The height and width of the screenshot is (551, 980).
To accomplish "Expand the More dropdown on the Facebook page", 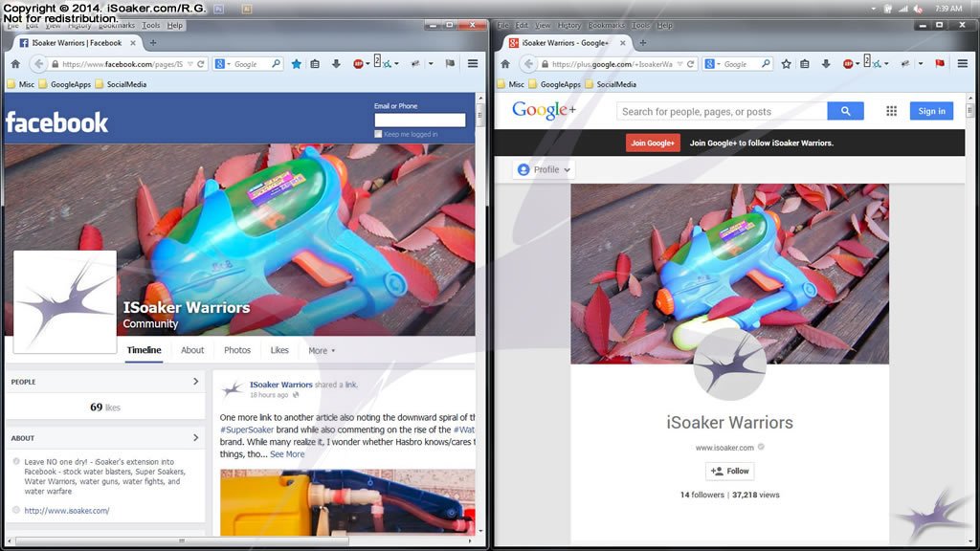I will 322,350.
